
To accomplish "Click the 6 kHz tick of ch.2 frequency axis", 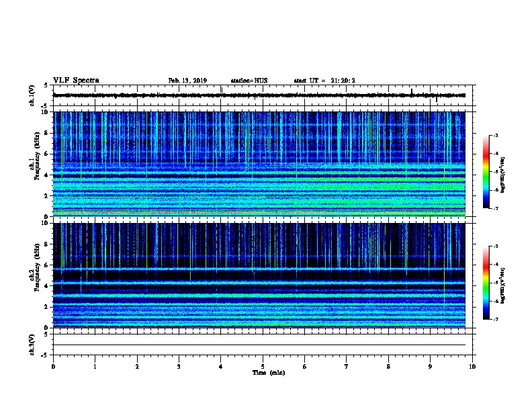I will click(48, 265).
